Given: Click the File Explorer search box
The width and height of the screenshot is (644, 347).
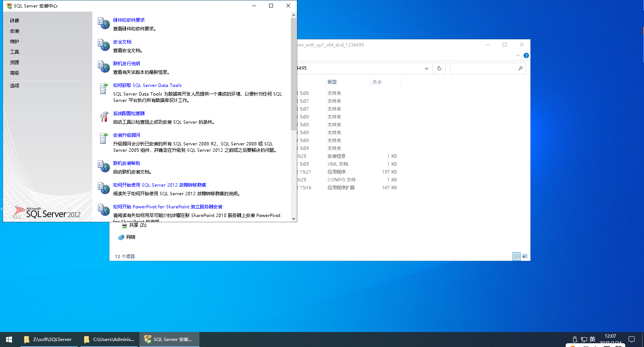Looking at the screenshot, I should click(488, 68).
